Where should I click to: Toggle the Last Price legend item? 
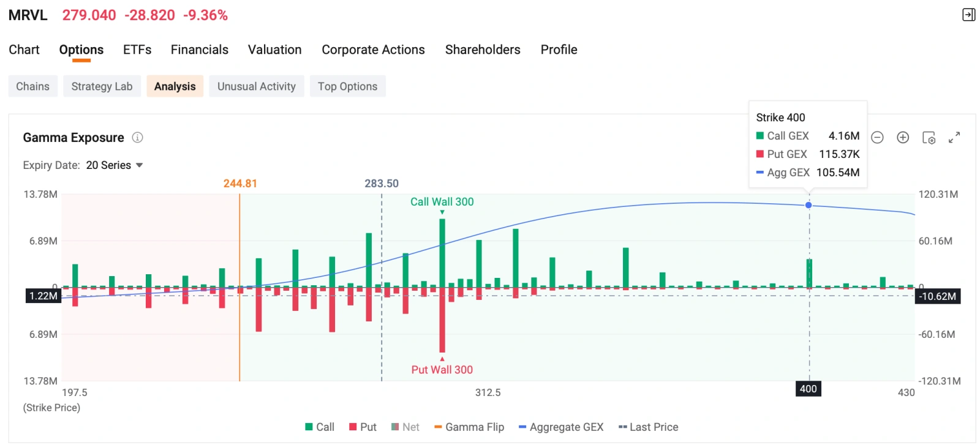pos(649,427)
